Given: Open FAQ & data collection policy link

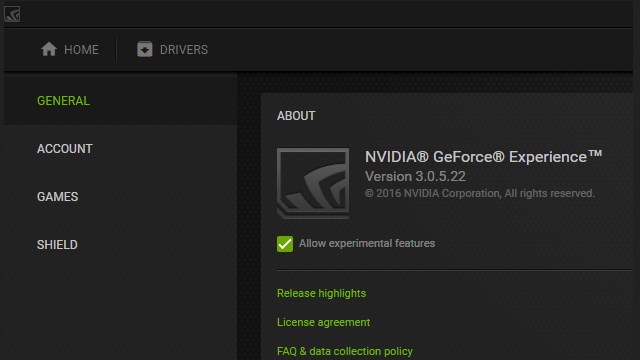Looking at the screenshot, I should point(344,351).
